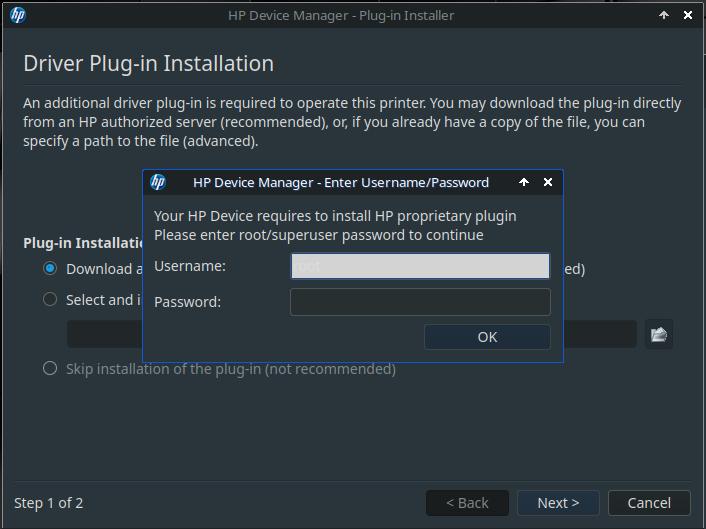Click the HP logo in Plug-in Installer title bar
Screen dimensions: 706x529
pyautogui.click(x=18, y=15)
